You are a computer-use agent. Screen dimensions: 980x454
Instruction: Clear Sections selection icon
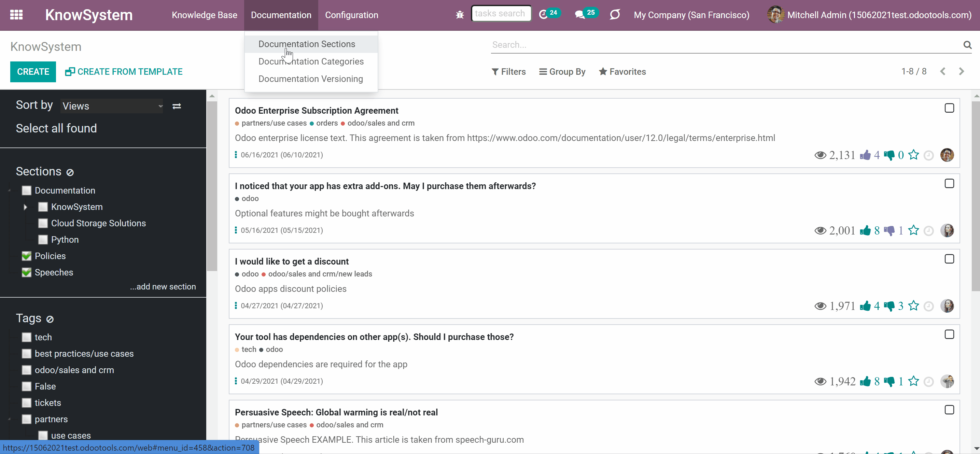70,172
